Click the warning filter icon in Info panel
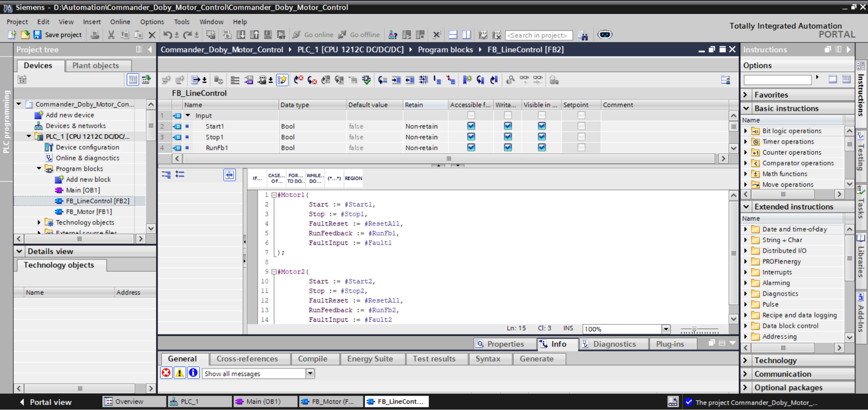The height and width of the screenshot is (410, 868). click(180, 373)
